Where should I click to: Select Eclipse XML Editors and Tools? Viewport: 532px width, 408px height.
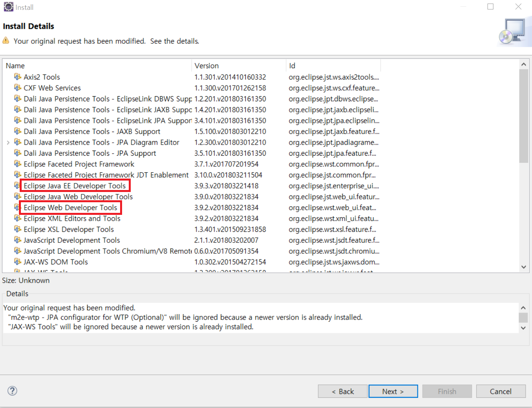tap(72, 218)
